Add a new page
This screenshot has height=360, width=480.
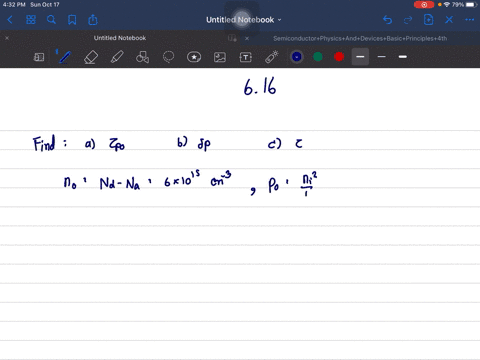click(x=428, y=20)
